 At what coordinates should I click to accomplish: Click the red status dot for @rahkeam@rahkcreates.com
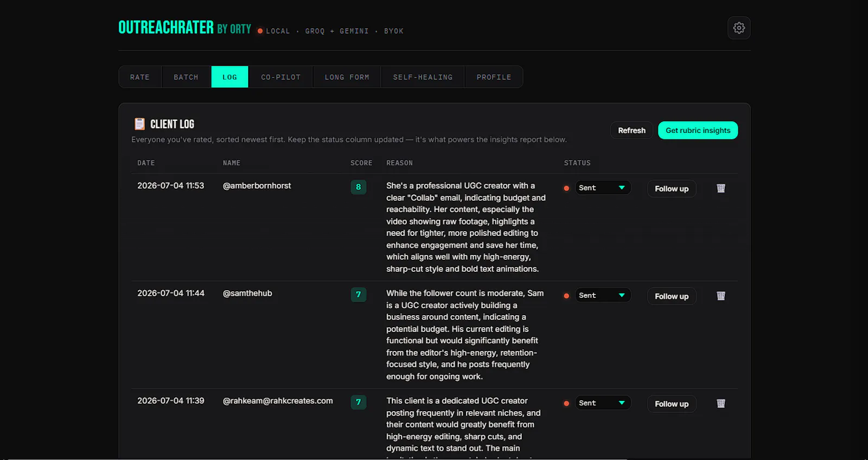[566, 404]
